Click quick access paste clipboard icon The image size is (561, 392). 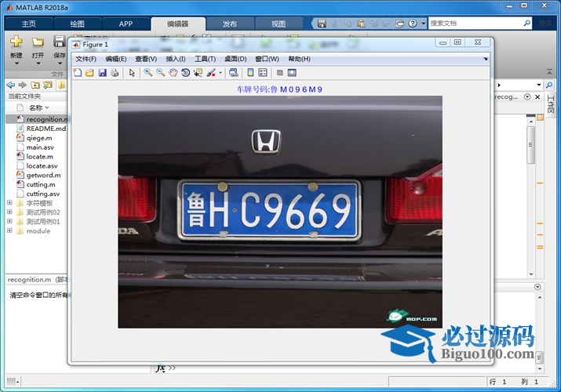coord(362,24)
